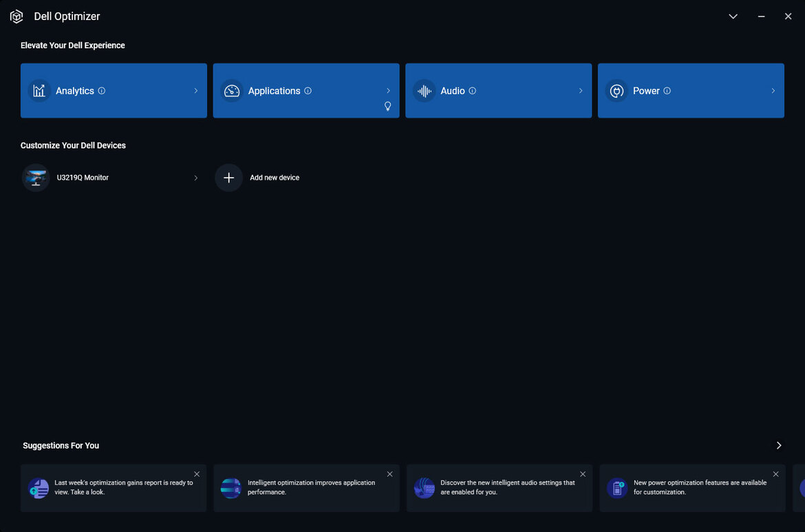Viewport: 805px width, 532px height.
Task: Open the title bar dropdown chevron
Action: point(733,17)
